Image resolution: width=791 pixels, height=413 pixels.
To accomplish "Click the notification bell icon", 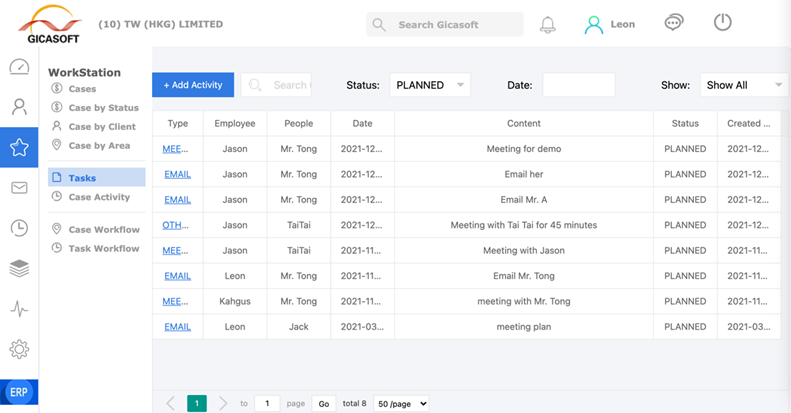I will 548,25.
